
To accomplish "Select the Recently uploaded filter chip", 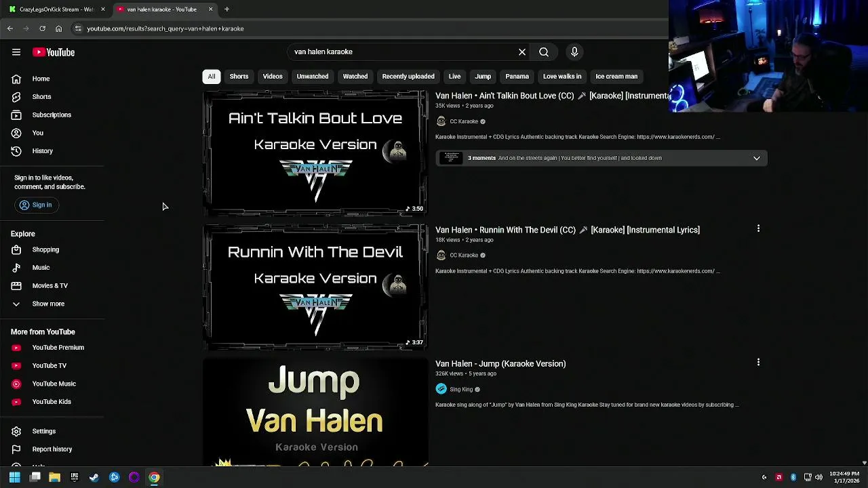I will click(408, 77).
